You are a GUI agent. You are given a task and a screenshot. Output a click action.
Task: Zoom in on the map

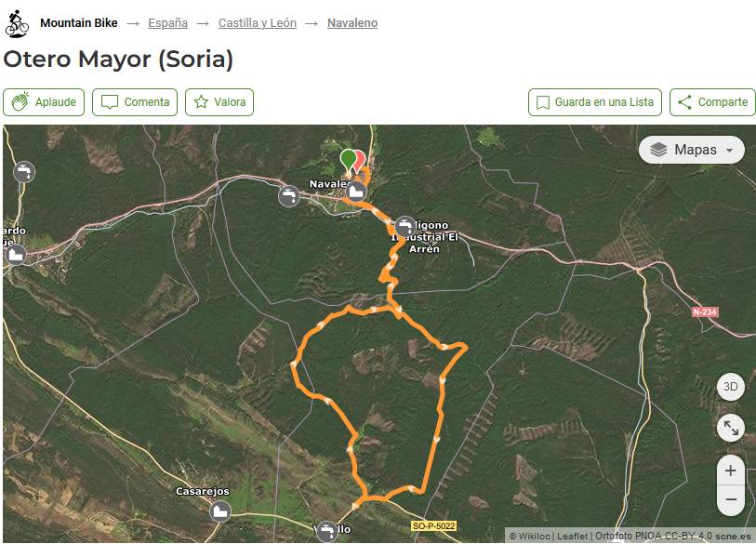(x=730, y=471)
